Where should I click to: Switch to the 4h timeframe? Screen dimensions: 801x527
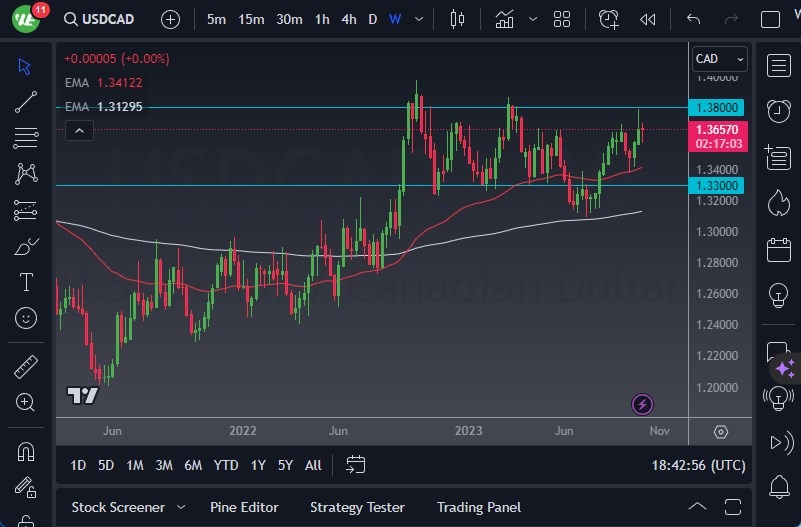349,19
